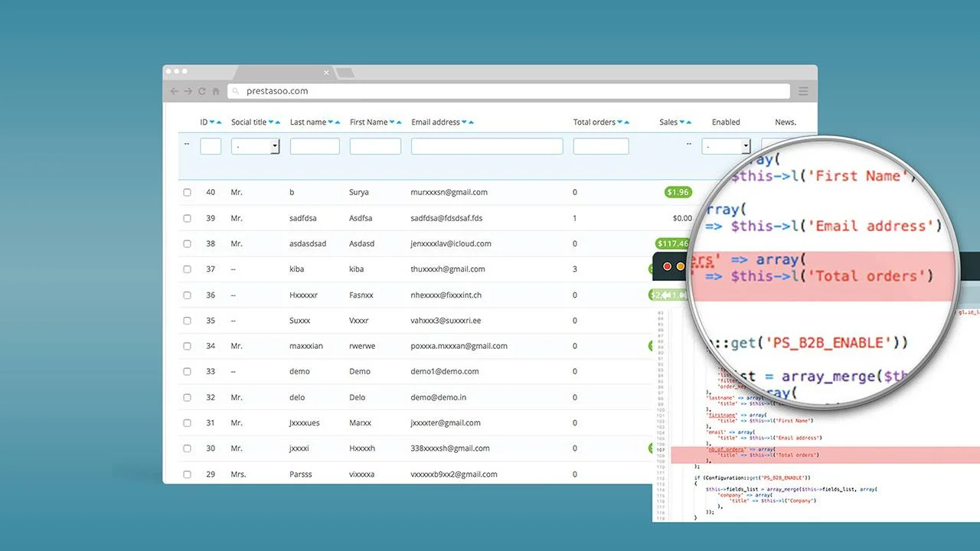Open the Enabled filter dropdown
This screenshot has width=980, height=551.
tap(726, 146)
